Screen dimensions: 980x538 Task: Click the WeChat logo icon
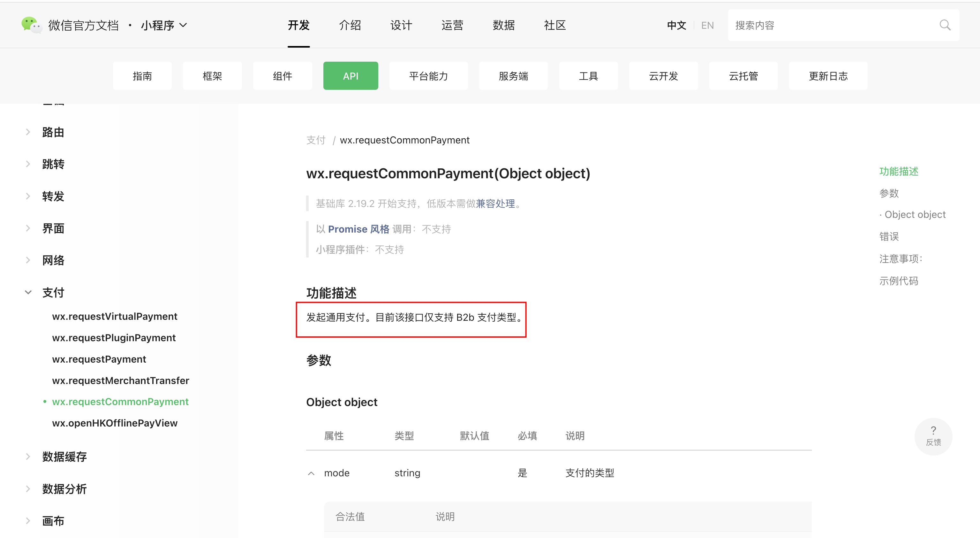click(31, 25)
